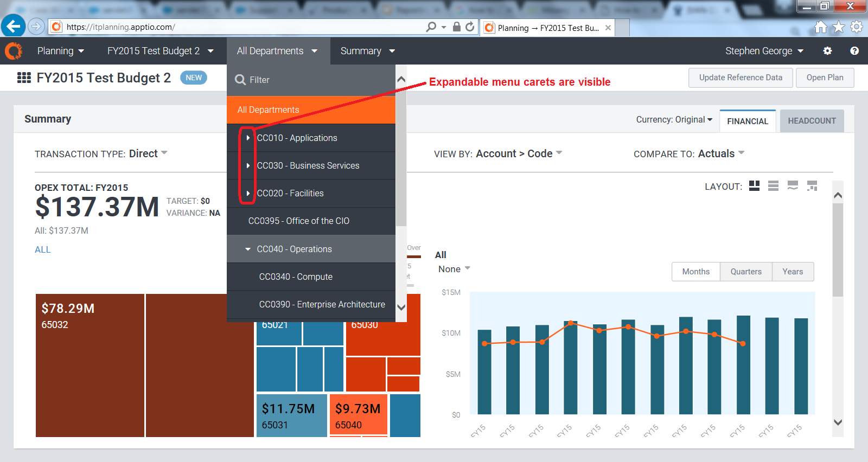Expand CC020 - Facilities caret
The height and width of the screenshot is (462, 868).
(x=248, y=193)
